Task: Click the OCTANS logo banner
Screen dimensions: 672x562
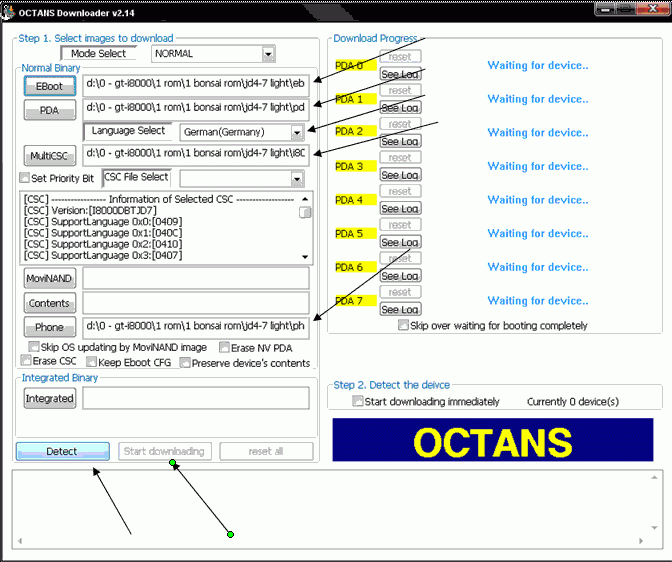Action: click(x=493, y=440)
